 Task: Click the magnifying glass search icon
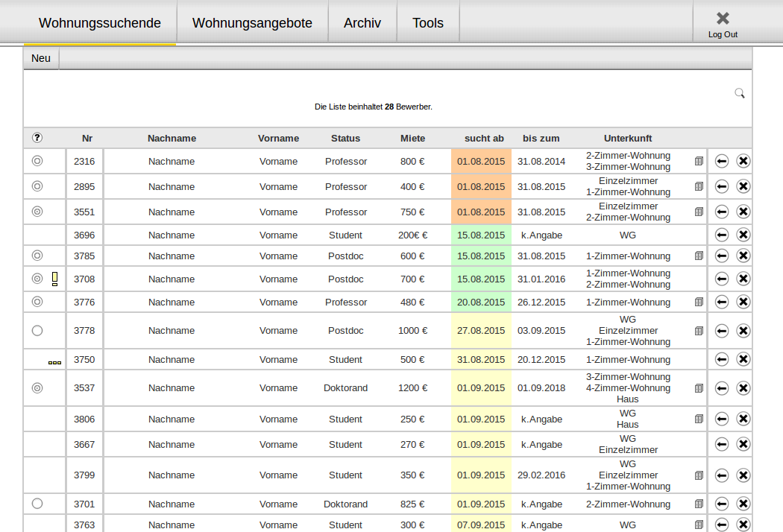739,93
